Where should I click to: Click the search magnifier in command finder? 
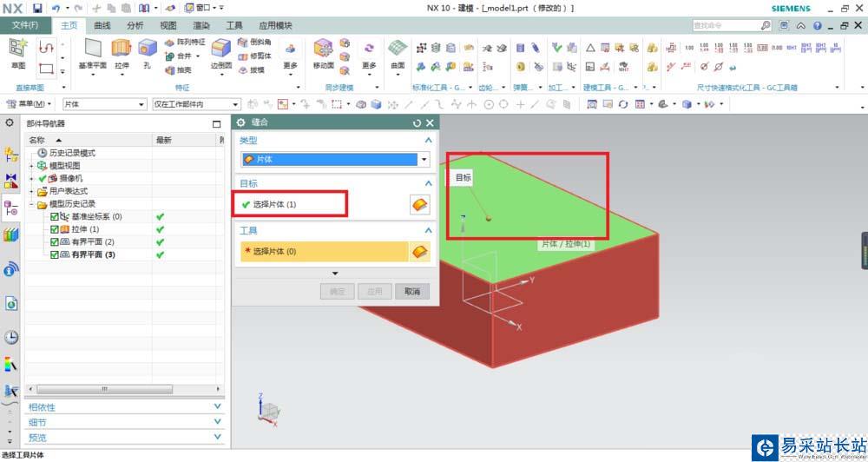(765, 25)
